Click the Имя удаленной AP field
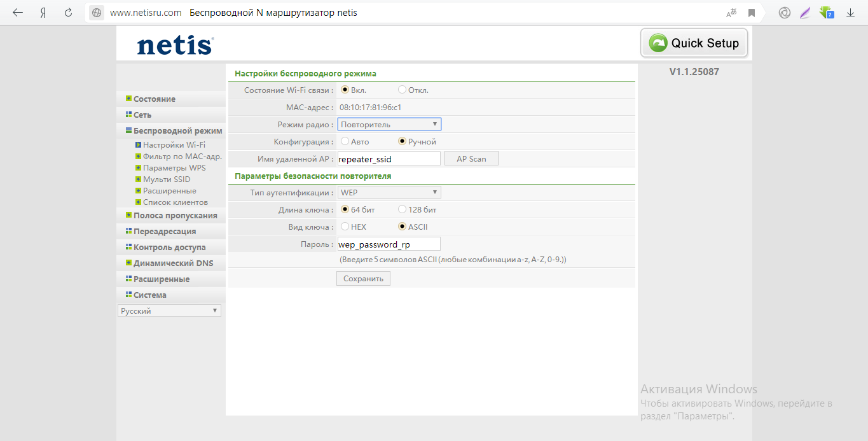This screenshot has width=868, height=441. (389, 158)
